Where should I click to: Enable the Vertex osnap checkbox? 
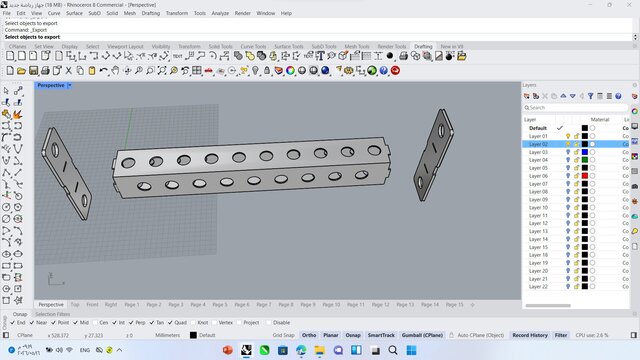(x=214, y=322)
